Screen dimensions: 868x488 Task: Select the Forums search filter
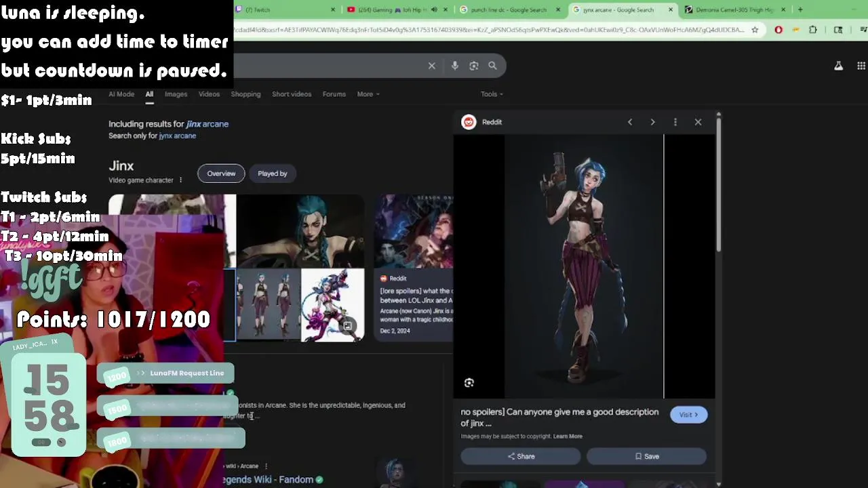[334, 94]
